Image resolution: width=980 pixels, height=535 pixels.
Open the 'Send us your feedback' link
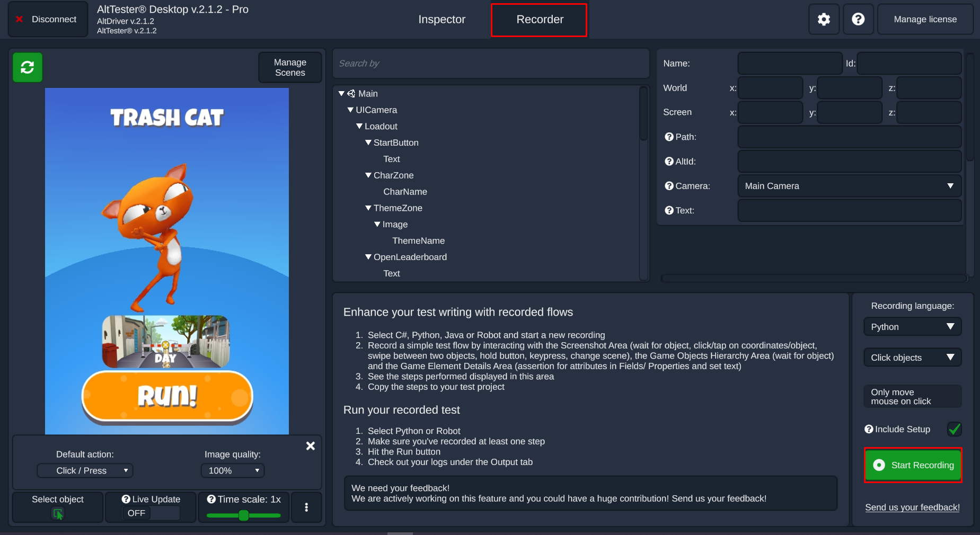tap(912, 507)
